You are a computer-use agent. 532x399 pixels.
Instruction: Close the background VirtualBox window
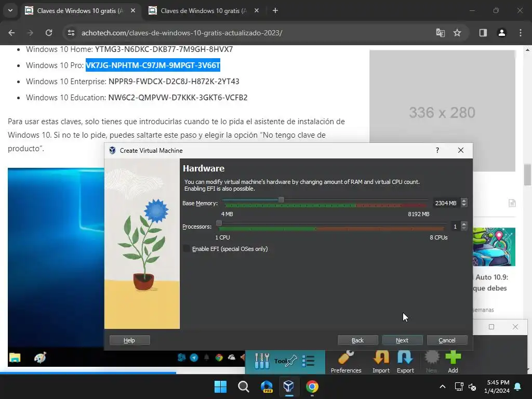515,327
